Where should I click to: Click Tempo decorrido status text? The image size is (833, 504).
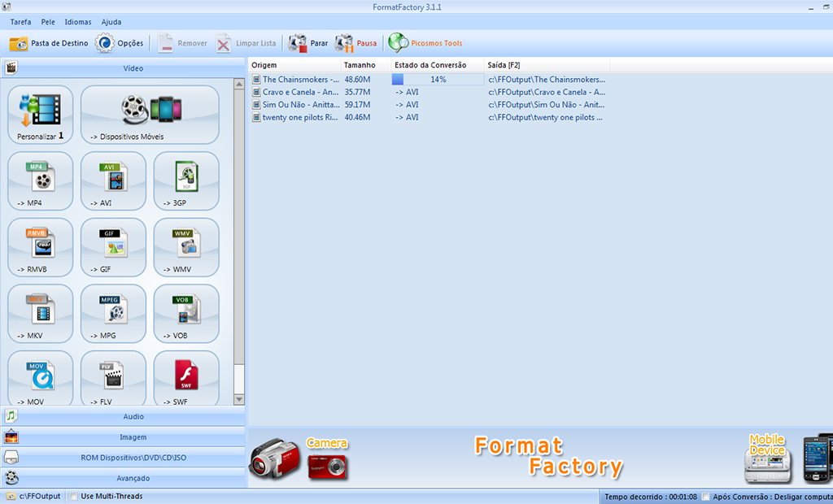[x=651, y=497]
